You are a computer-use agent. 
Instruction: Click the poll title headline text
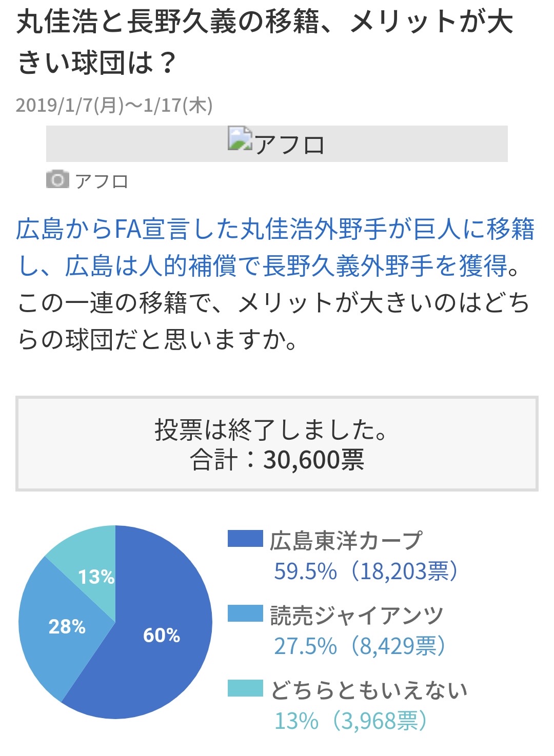265,42
